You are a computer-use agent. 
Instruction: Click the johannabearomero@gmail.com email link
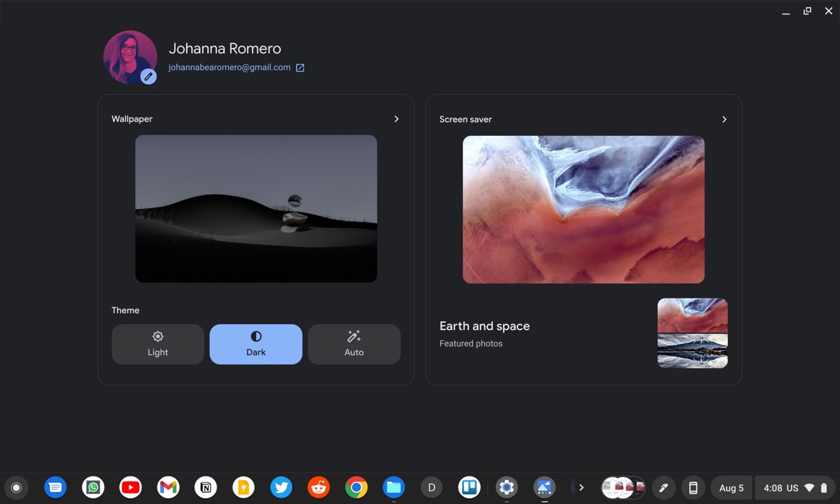click(x=229, y=68)
